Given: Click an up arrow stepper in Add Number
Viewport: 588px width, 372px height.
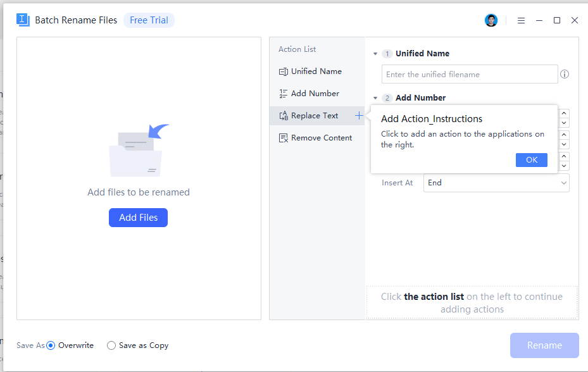Looking at the screenshot, I should click(x=563, y=113).
